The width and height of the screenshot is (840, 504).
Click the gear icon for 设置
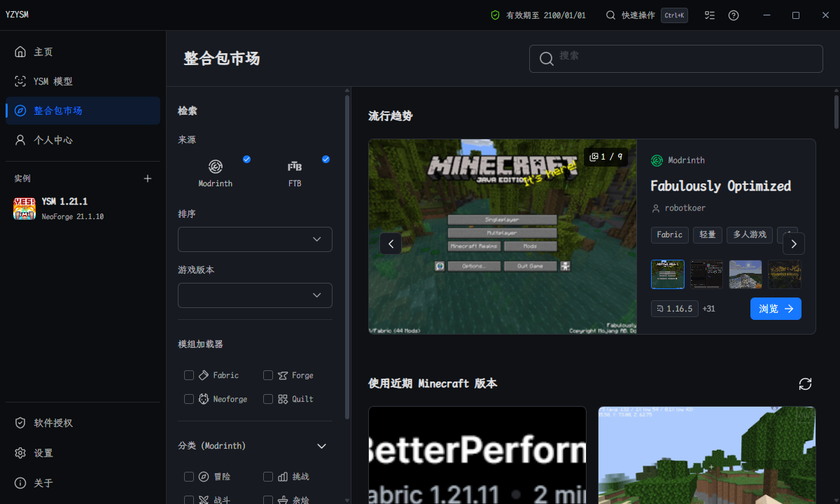(20, 453)
